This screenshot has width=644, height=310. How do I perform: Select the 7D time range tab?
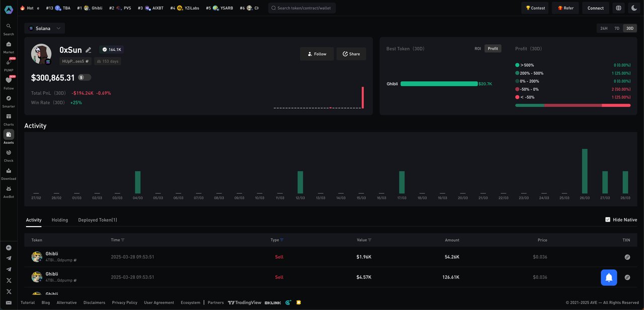(616, 29)
